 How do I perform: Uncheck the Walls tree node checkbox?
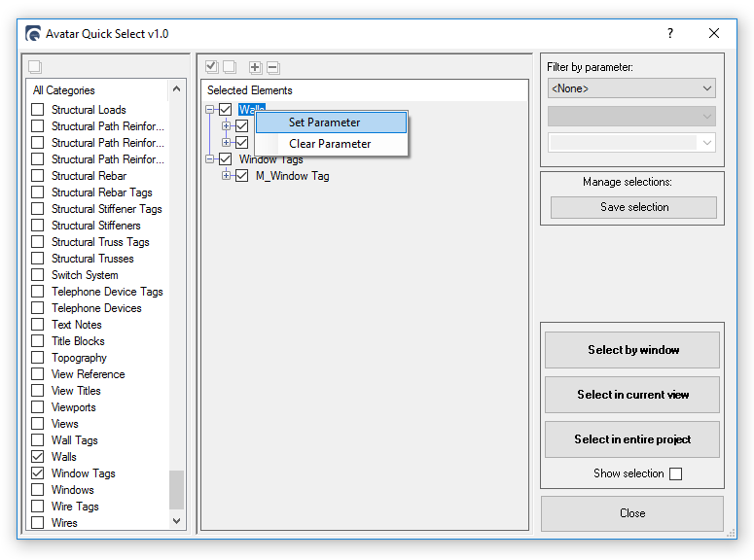(226, 110)
